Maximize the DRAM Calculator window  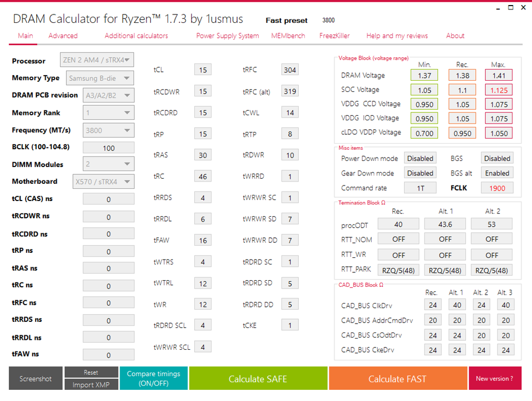click(511, 7)
